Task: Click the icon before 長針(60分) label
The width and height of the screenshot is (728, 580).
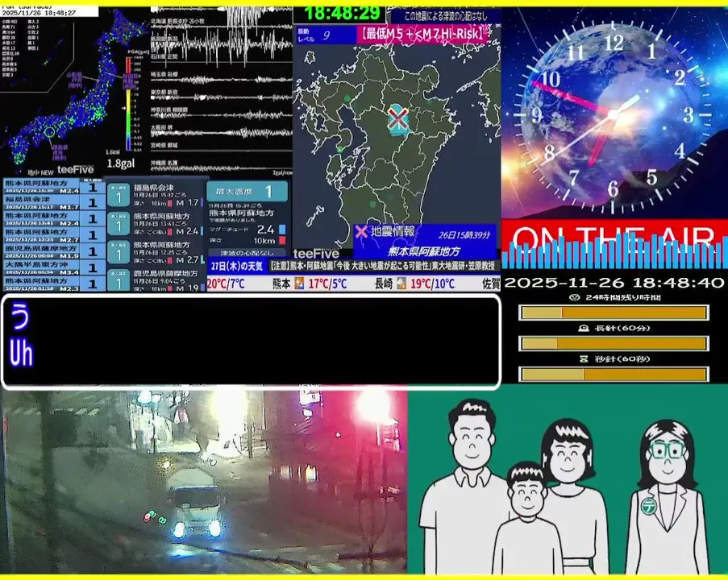Action: pos(584,328)
